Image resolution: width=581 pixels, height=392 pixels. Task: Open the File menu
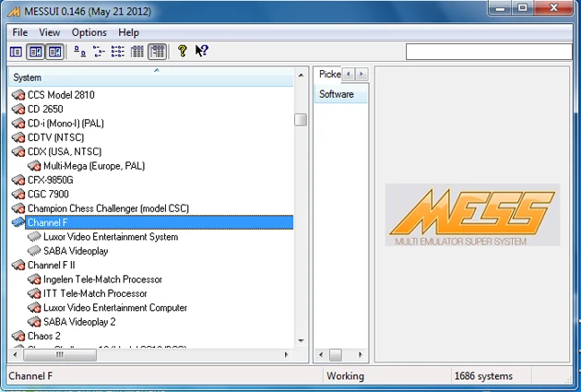click(20, 32)
